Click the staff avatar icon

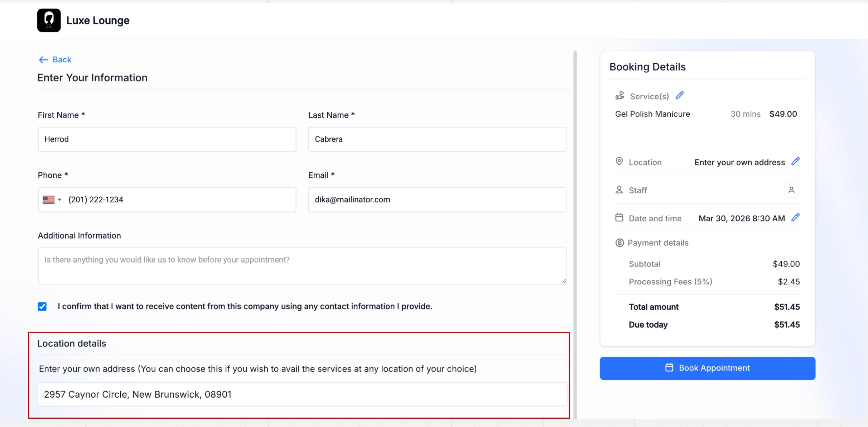[x=791, y=190]
